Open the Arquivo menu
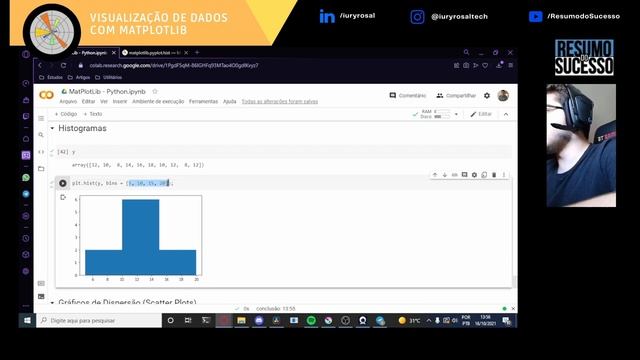This screenshot has height=360, width=640. 68,101
